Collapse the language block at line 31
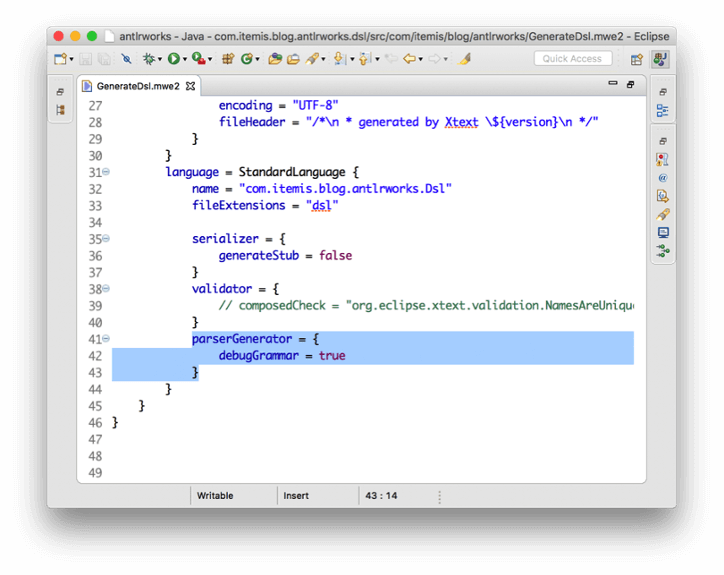 106,172
